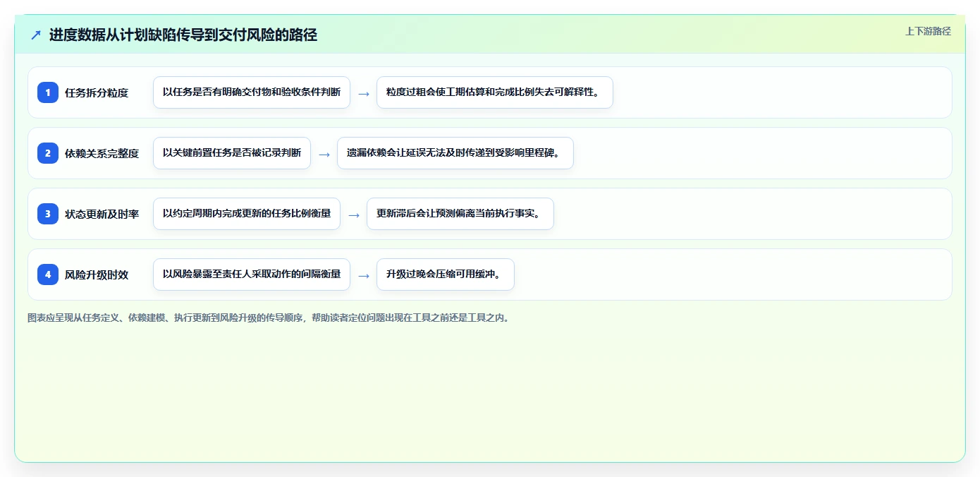Click the box 以约定周期内完成更新的任务比例衡量
The height and width of the screenshot is (477, 980).
click(247, 214)
